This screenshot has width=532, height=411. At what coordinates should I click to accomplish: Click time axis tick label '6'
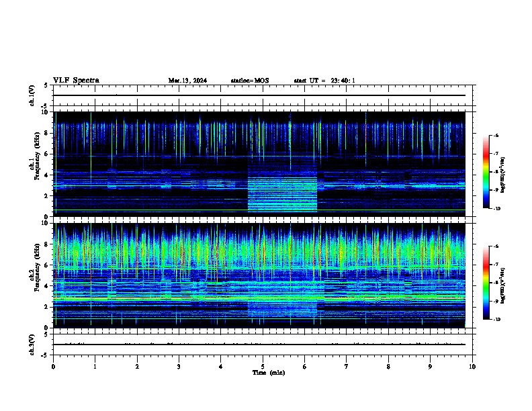coord(305,367)
